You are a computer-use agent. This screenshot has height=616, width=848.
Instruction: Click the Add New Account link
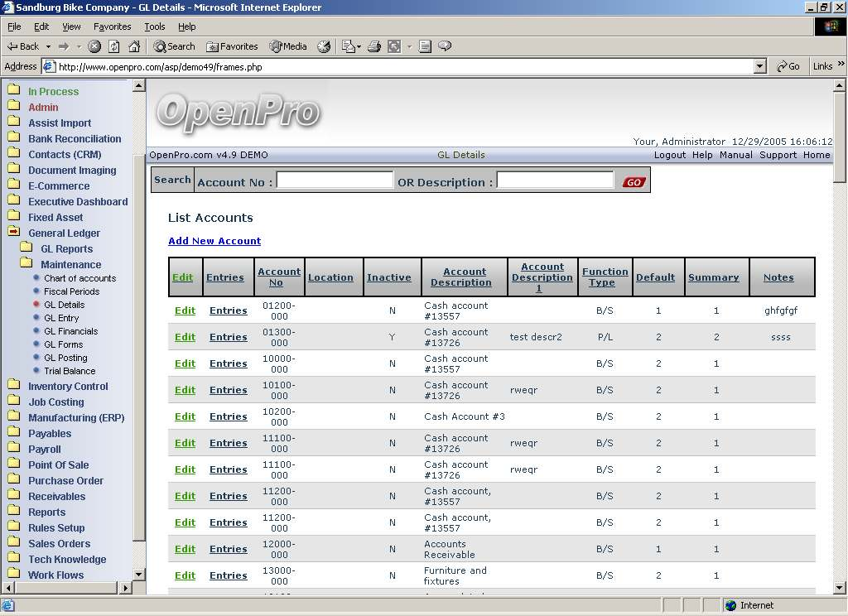tap(214, 241)
